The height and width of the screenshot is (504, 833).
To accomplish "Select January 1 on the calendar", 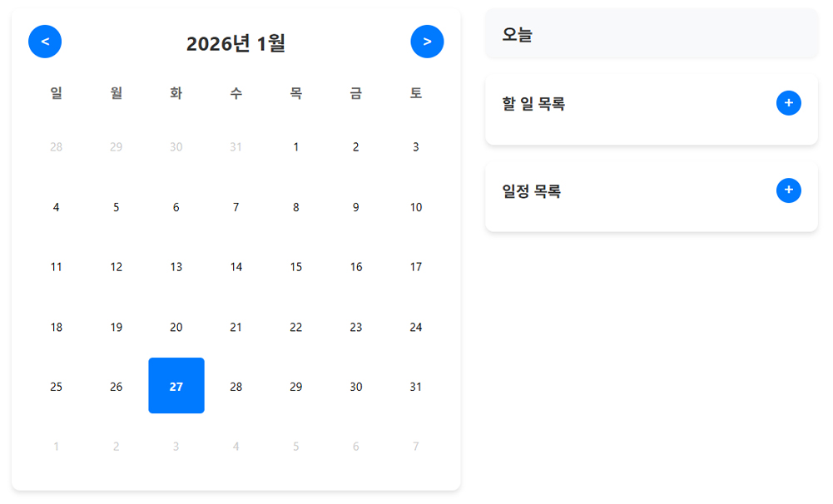I will pyautogui.click(x=296, y=147).
